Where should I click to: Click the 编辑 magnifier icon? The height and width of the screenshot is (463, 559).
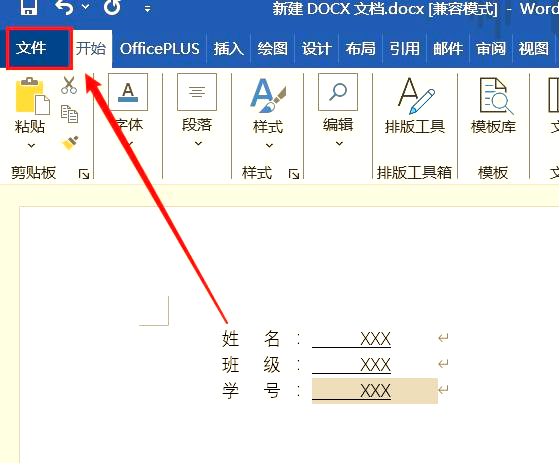click(338, 92)
